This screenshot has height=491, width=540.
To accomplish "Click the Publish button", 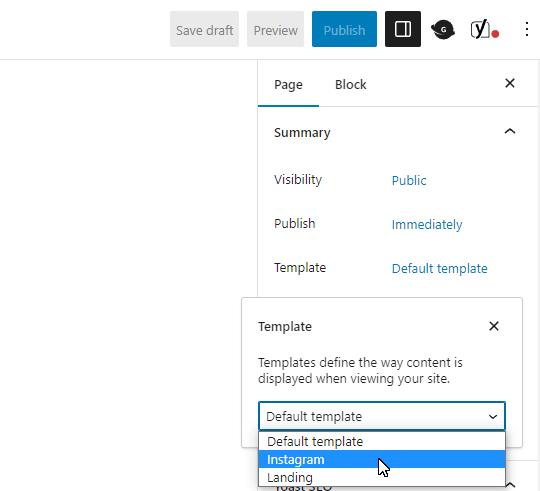I will click(344, 29).
